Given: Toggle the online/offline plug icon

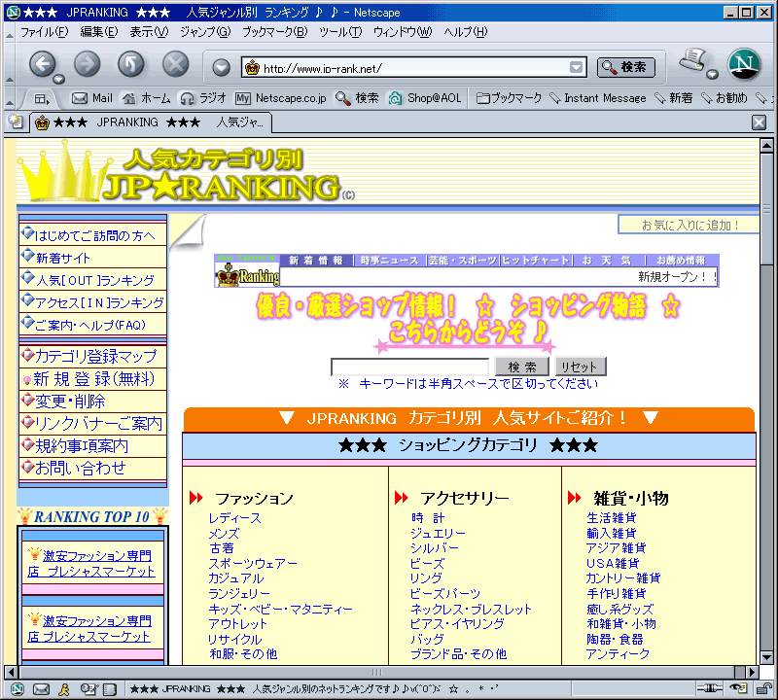Looking at the screenshot, I should (x=709, y=688).
